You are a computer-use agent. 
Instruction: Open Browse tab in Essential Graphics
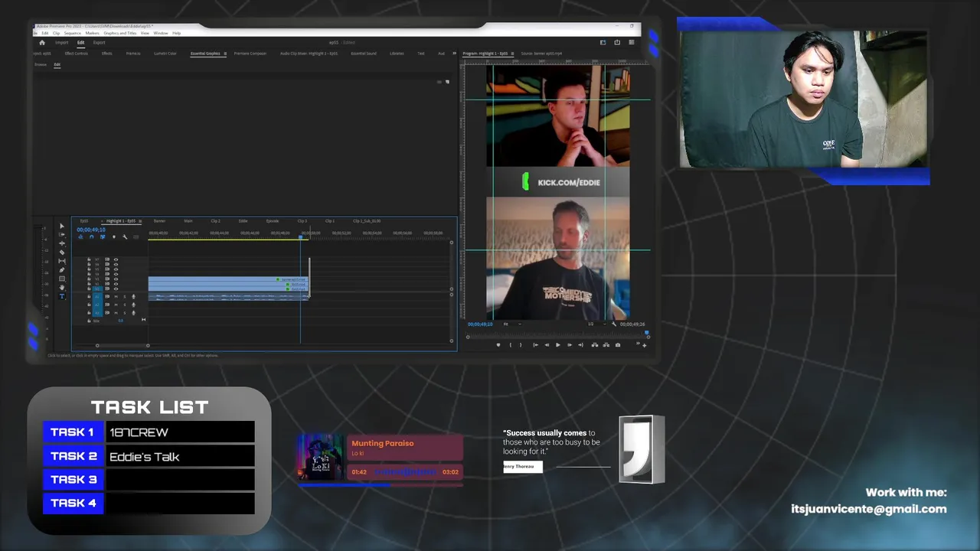[x=41, y=64]
